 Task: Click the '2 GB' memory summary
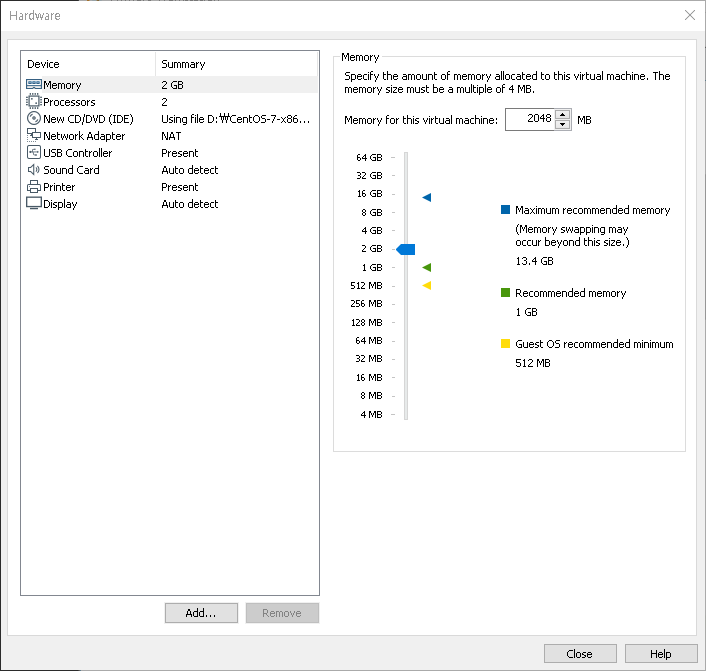point(172,85)
